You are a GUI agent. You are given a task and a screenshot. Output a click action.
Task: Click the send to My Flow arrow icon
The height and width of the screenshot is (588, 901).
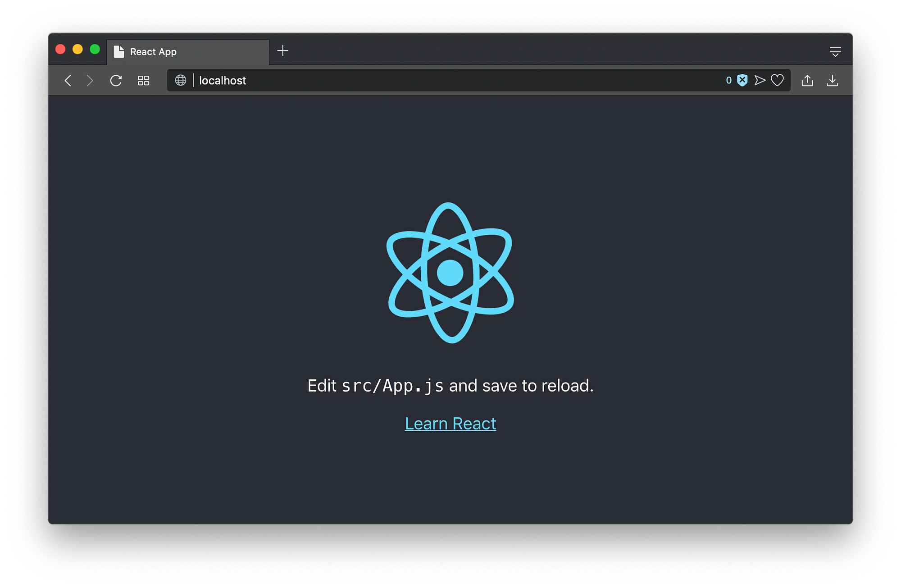[x=760, y=80]
